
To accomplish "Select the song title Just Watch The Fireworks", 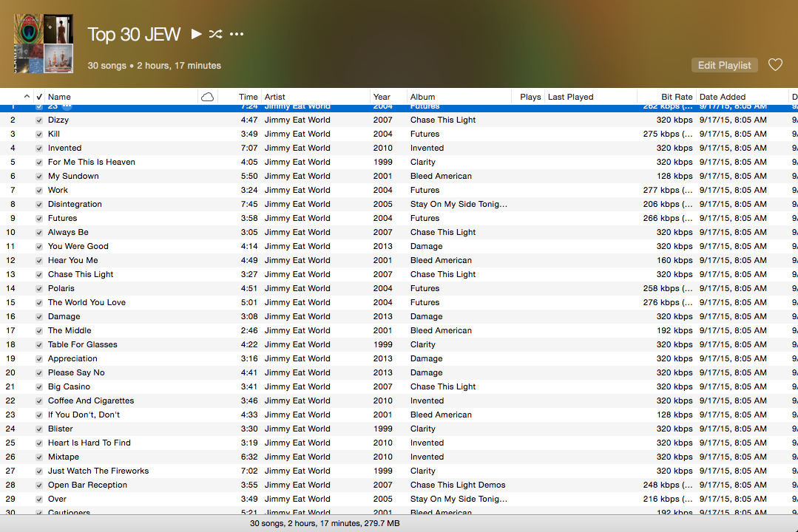I will pyautogui.click(x=98, y=471).
